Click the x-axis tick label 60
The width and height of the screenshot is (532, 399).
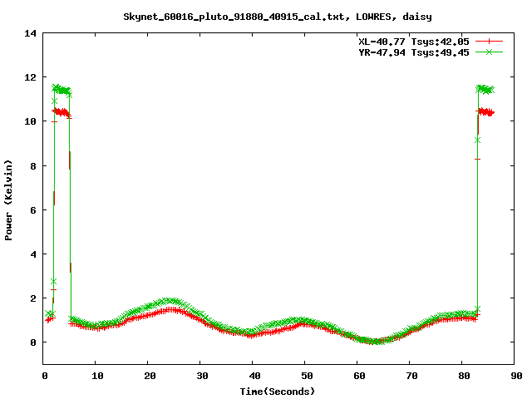click(x=359, y=376)
